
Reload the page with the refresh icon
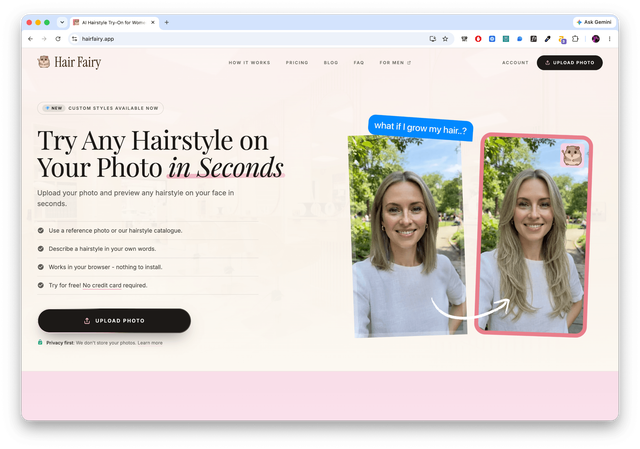pyautogui.click(x=58, y=39)
